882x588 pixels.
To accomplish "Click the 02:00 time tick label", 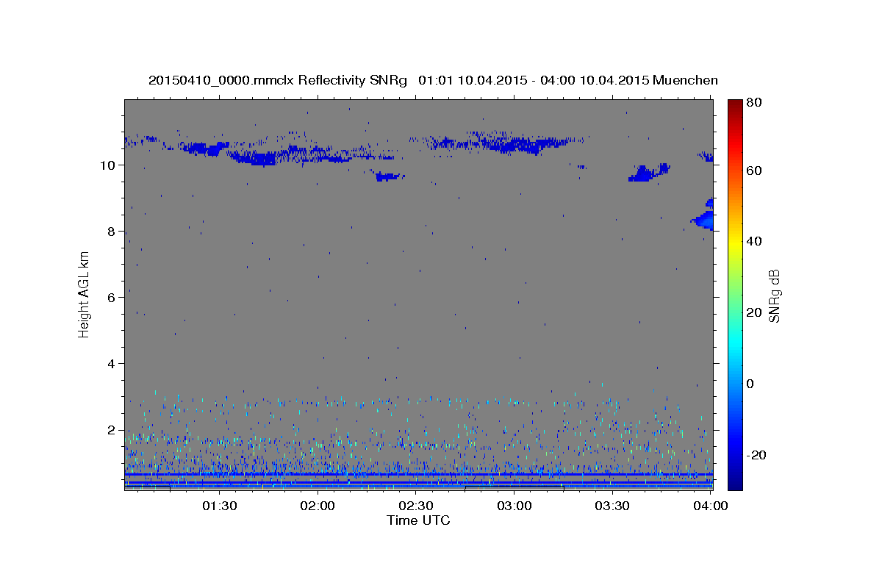I will click(318, 506).
